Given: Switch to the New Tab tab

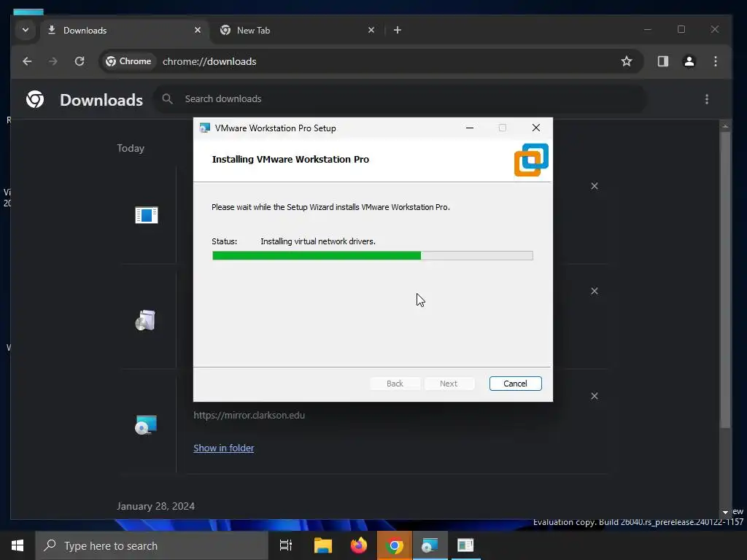Looking at the screenshot, I should coord(295,31).
